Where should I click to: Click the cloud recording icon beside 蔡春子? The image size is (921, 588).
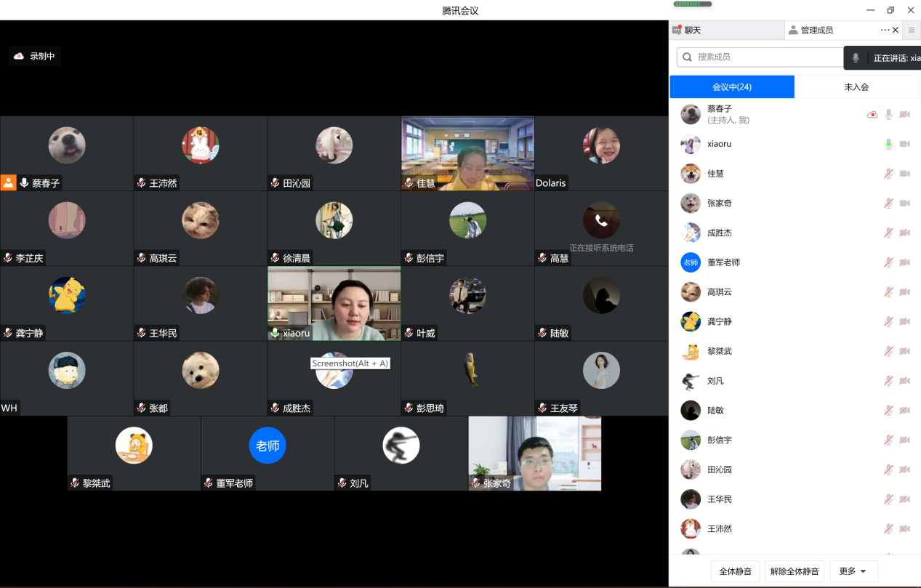click(872, 115)
